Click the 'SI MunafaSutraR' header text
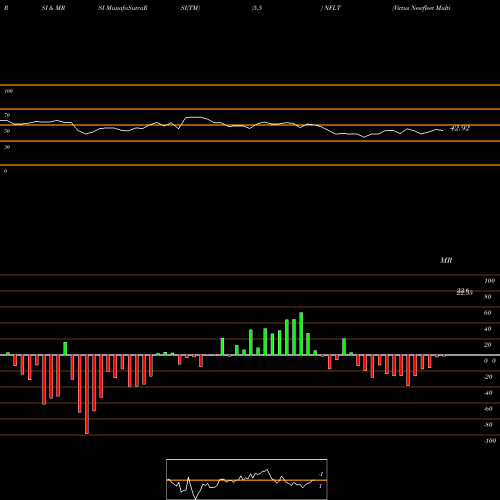500x500 pixels. [x=123, y=8]
